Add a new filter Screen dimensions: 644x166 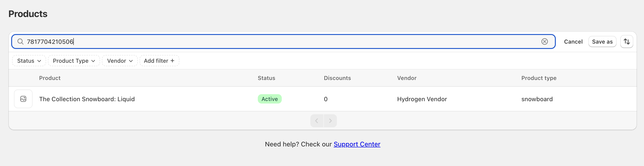point(159,61)
